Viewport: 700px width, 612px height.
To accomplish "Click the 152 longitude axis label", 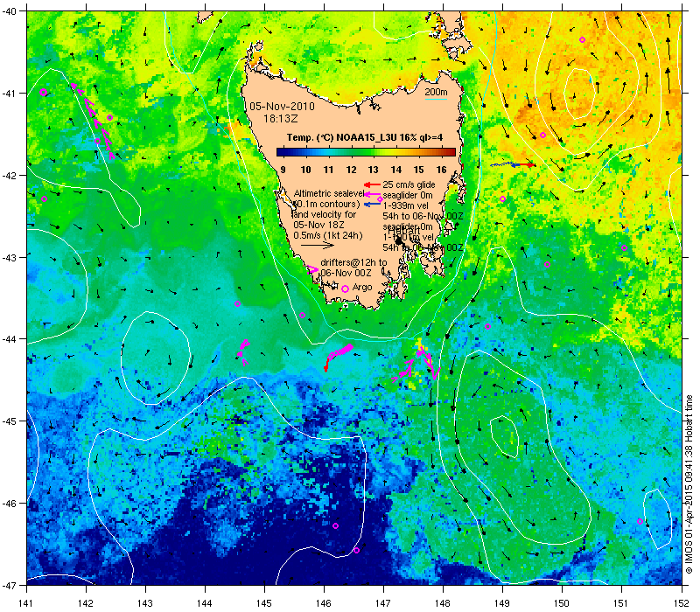I will 682,603.
